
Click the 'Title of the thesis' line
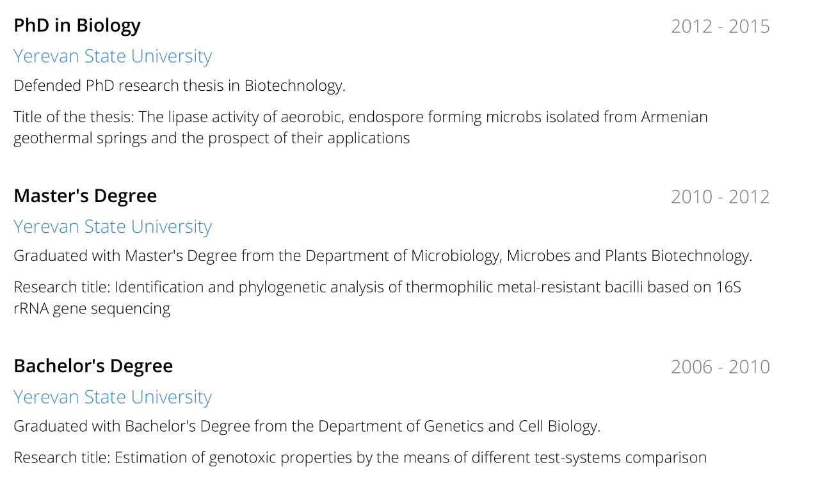360,117
